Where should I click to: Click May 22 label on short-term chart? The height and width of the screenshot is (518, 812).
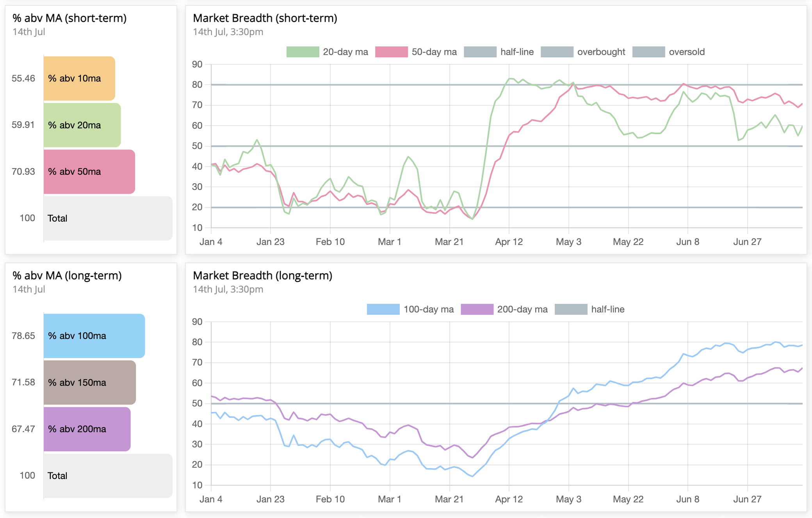click(628, 242)
